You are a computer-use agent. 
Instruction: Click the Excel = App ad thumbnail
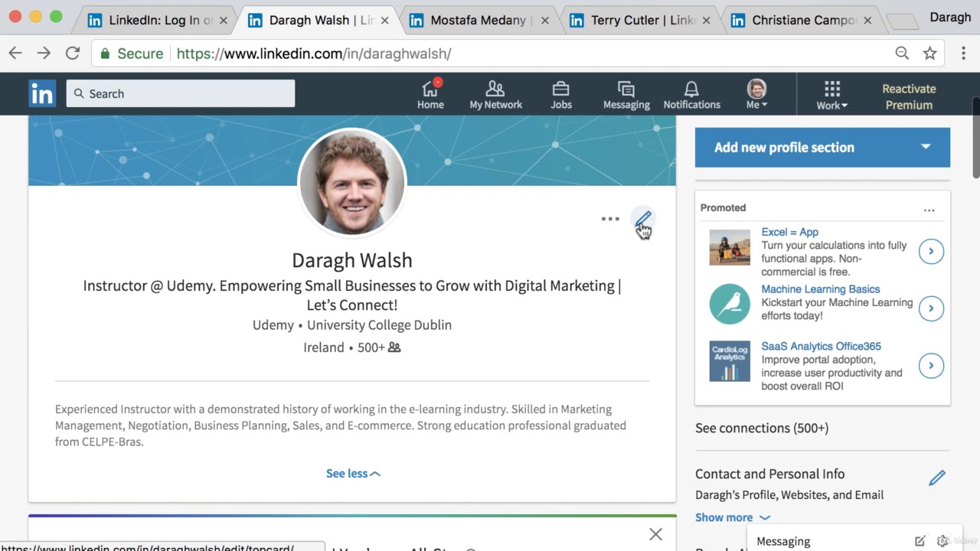(x=730, y=247)
